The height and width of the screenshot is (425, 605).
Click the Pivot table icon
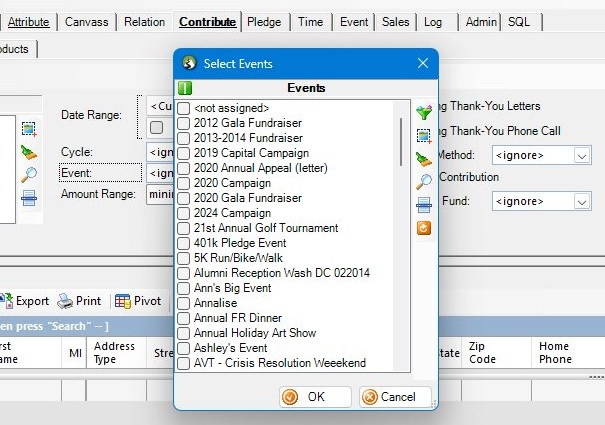point(123,300)
